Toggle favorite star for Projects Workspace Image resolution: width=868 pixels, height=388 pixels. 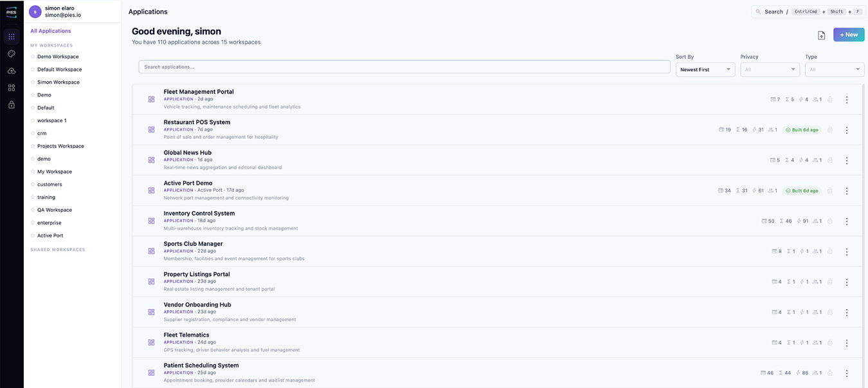click(33, 146)
